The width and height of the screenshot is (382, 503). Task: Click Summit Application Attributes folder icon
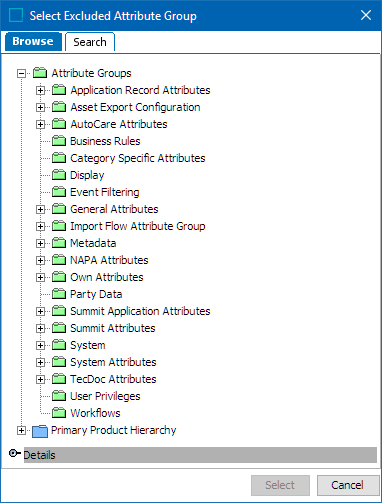click(x=59, y=311)
